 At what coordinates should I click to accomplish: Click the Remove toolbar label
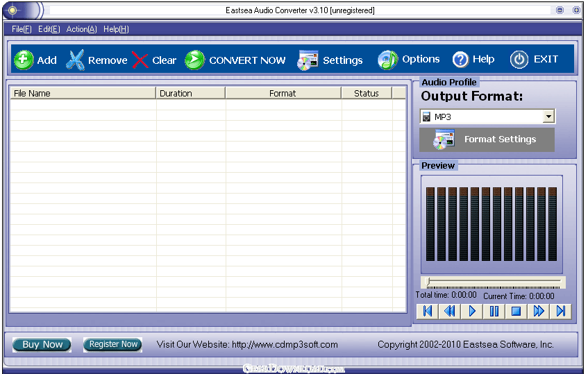coord(108,60)
